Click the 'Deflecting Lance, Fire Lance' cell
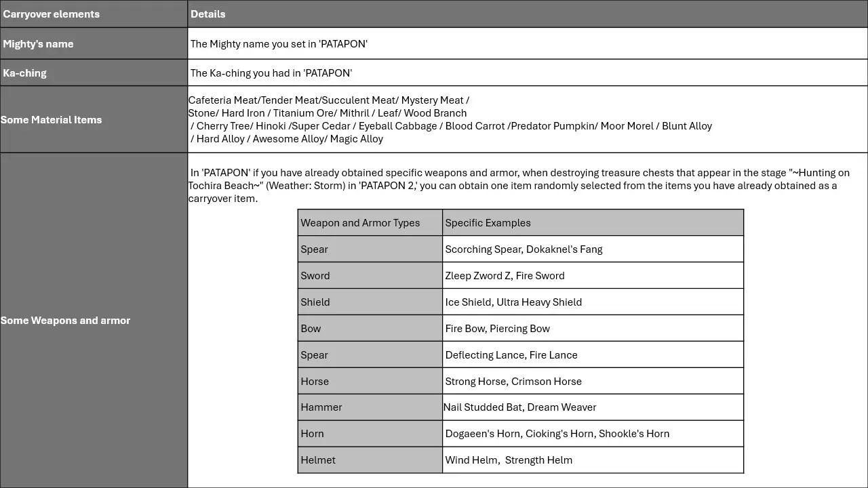The image size is (868, 488). pos(511,355)
